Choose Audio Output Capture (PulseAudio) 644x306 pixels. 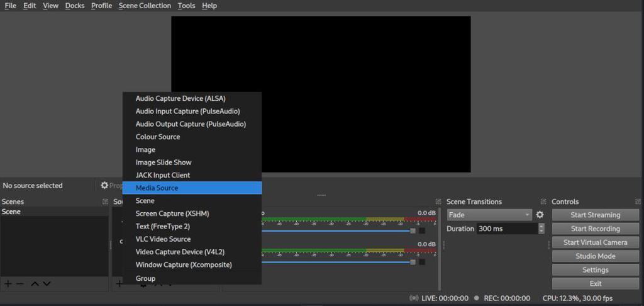pos(192,124)
